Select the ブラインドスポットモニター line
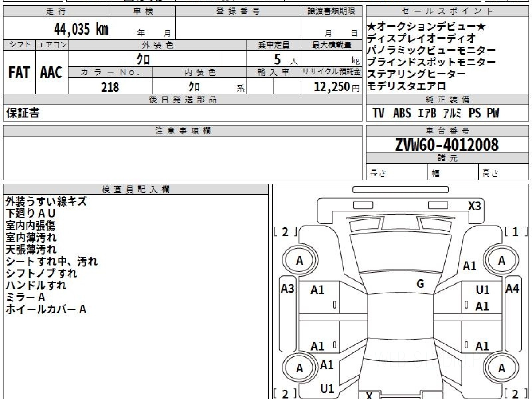This screenshot has width=532, height=399. click(431, 63)
